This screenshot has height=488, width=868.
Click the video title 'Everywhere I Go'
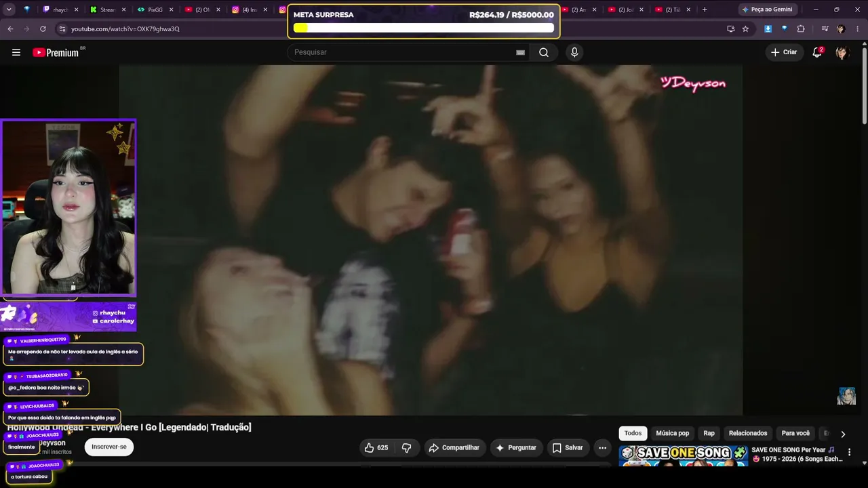(130, 427)
